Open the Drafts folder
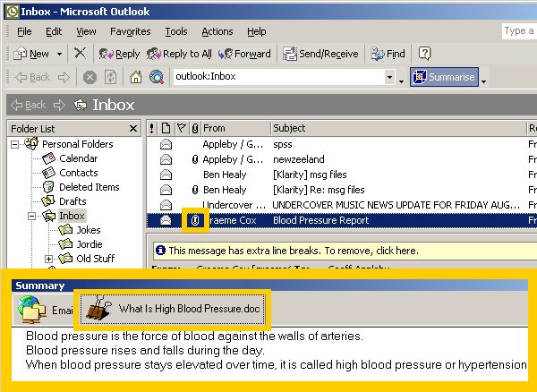This screenshot has height=392, width=537. click(72, 201)
